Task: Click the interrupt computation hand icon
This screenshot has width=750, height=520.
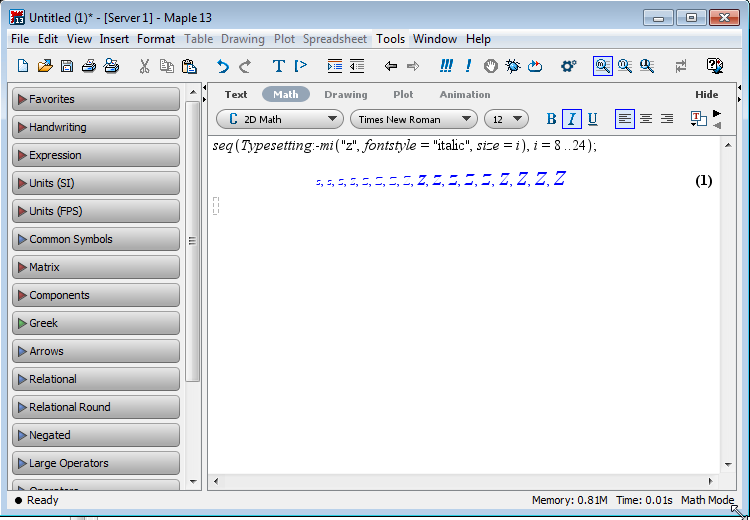Action: tap(491, 66)
